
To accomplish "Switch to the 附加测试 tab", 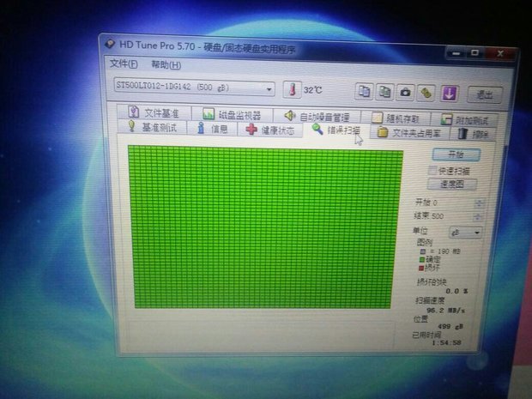I will click(465, 120).
